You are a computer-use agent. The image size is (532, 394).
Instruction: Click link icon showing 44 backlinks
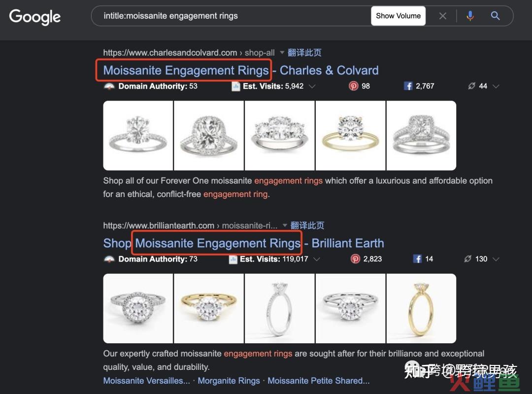tap(471, 86)
